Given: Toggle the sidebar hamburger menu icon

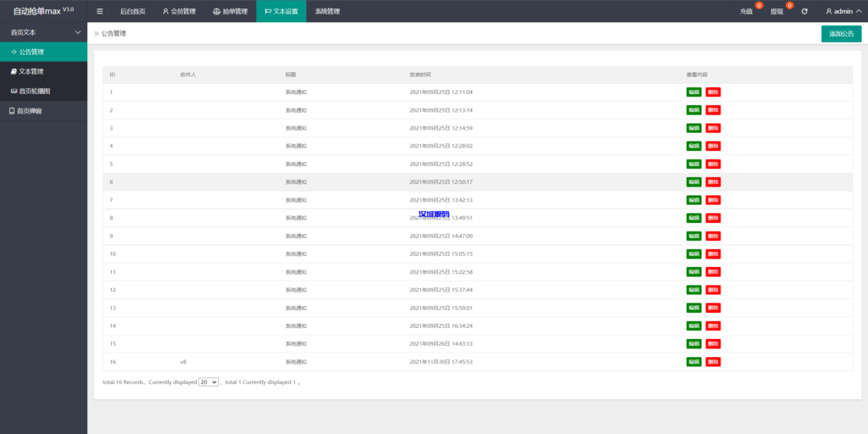Looking at the screenshot, I should pos(100,12).
